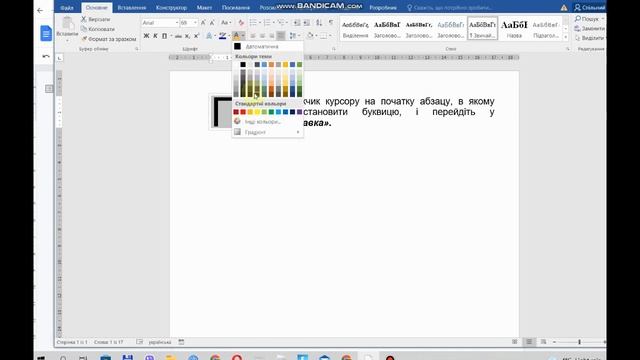The width and height of the screenshot is (640, 360).
Task: Click the Tell Me search box
Action: (x=449, y=8)
